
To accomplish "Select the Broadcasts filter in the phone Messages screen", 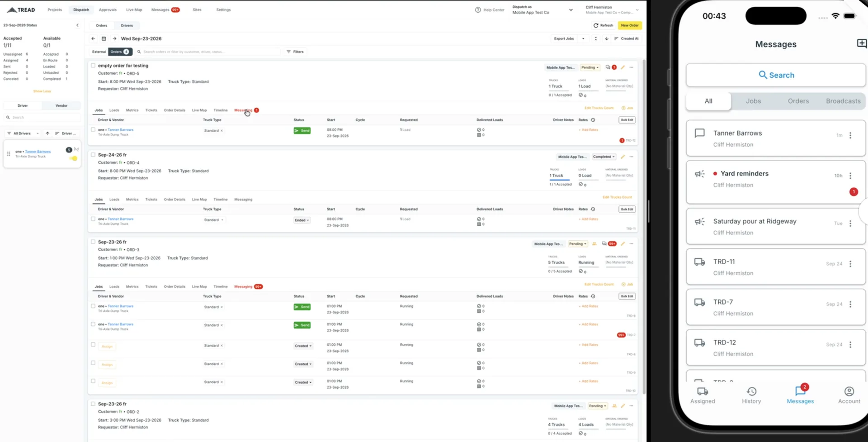I will 843,101.
